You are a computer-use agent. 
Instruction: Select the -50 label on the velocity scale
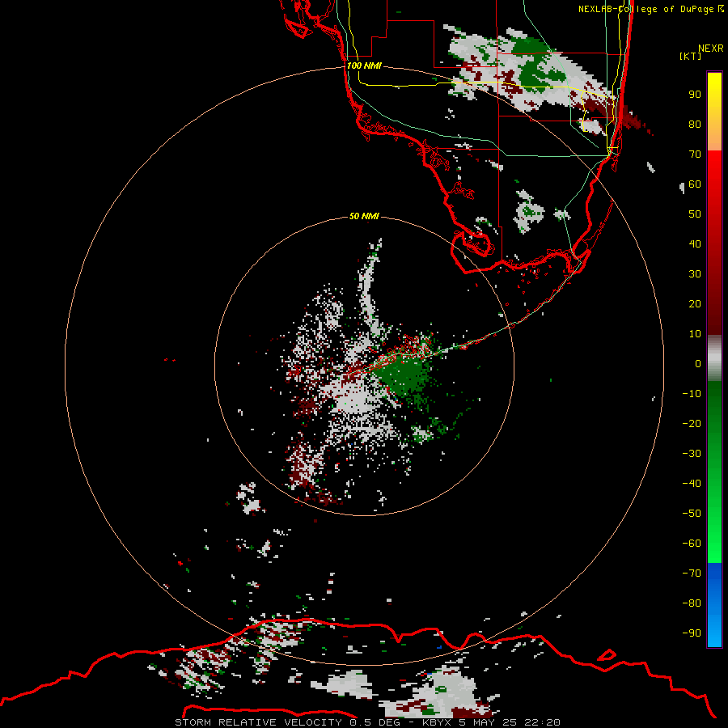point(692,514)
